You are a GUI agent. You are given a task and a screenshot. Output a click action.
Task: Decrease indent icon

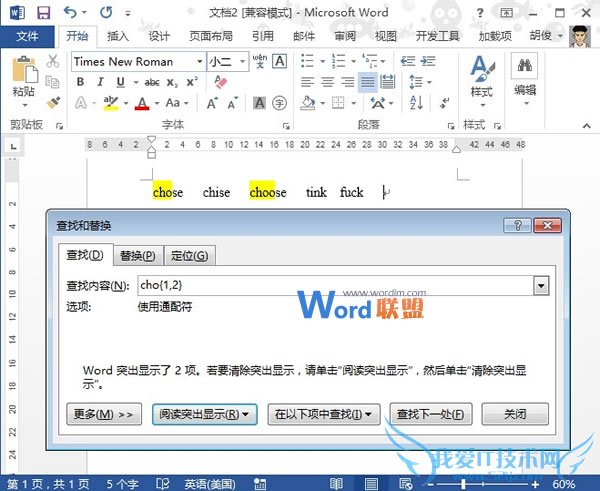408,61
